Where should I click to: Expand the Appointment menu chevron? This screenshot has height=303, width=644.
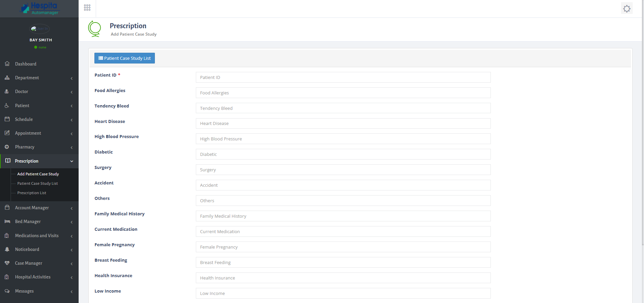point(71,133)
